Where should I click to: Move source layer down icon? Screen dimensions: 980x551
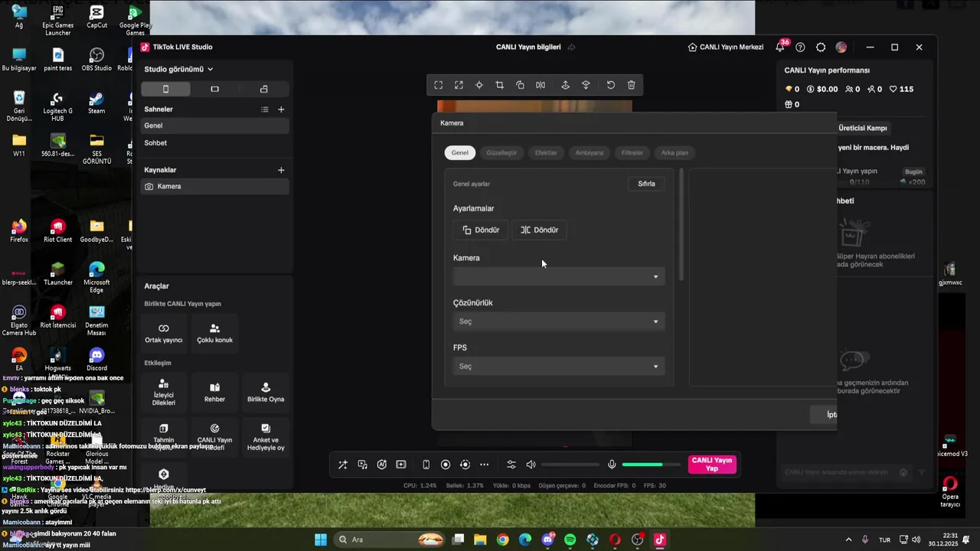586,85
